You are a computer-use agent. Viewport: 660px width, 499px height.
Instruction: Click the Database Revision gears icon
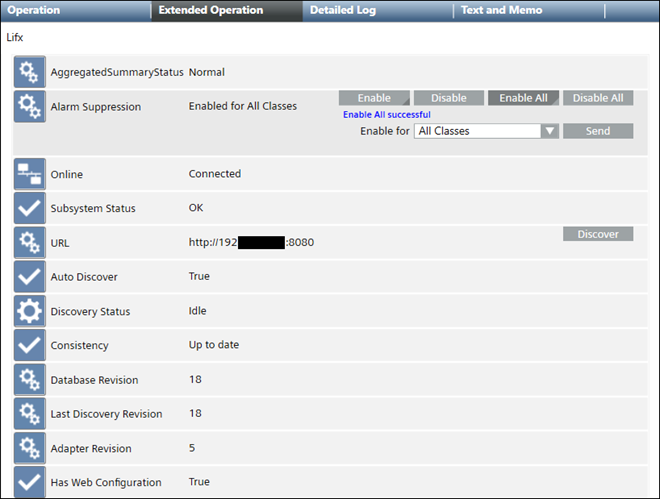coord(29,380)
